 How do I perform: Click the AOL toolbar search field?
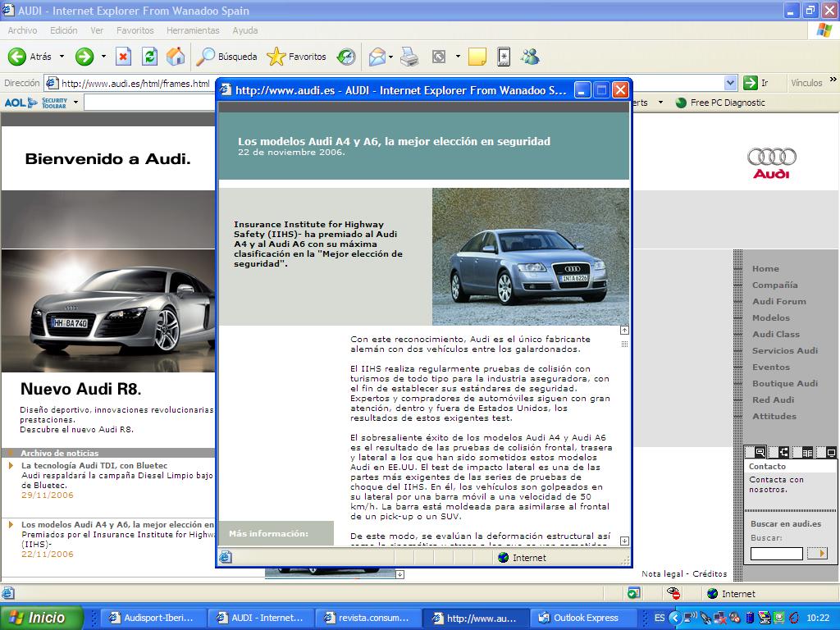pyautogui.click(x=149, y=103)
